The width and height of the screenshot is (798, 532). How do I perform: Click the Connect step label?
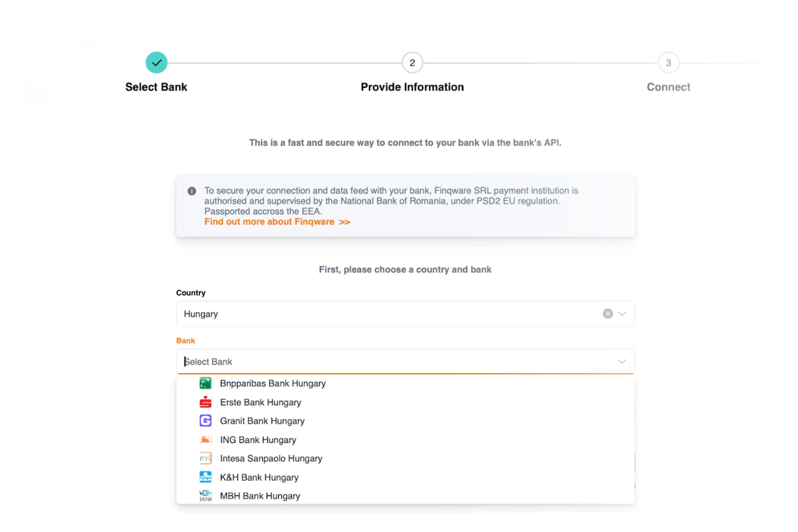tap(668, 87)
